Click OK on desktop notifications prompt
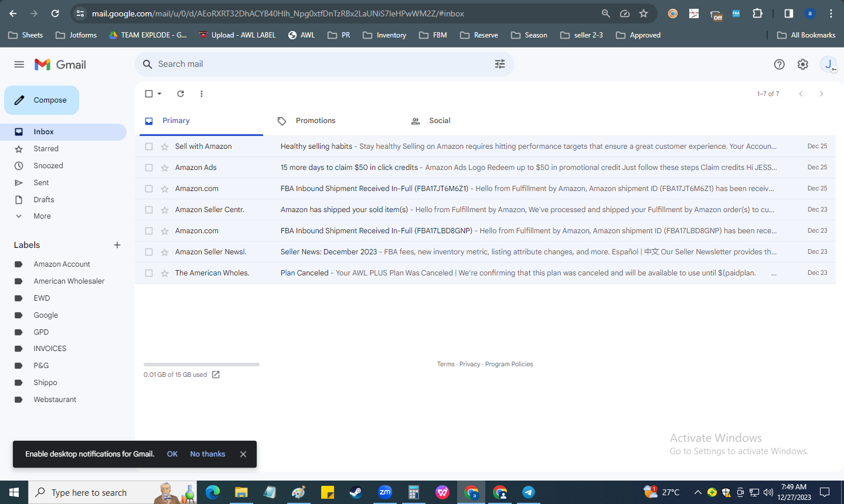844x504 pixels. (172, 454)
